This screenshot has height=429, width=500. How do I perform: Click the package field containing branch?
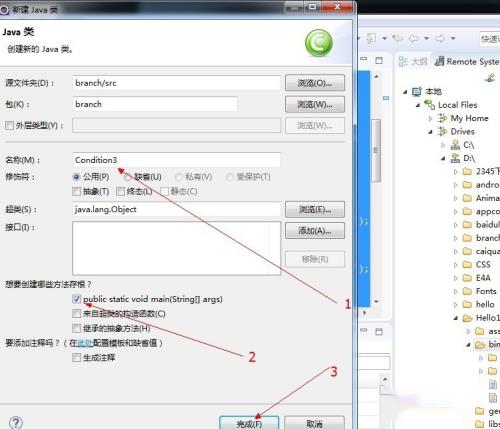coord(155,104)
